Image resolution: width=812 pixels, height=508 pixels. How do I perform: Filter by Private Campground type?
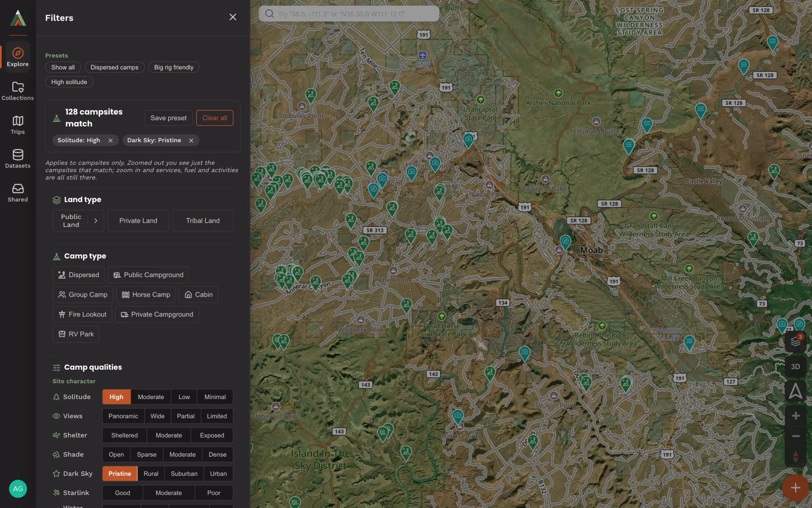click(157, 315)
